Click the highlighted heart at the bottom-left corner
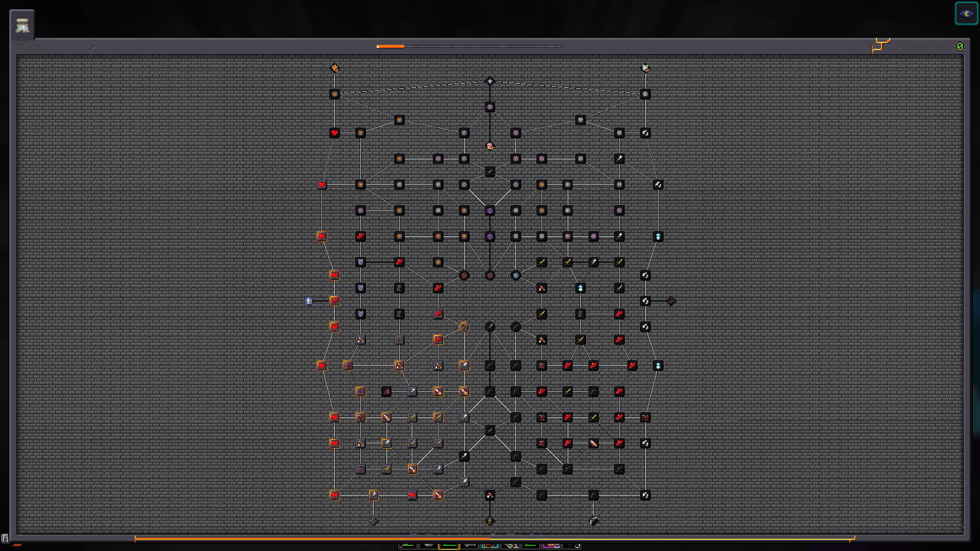The height and width of the screenshot is (551, 980). [334, 495]
